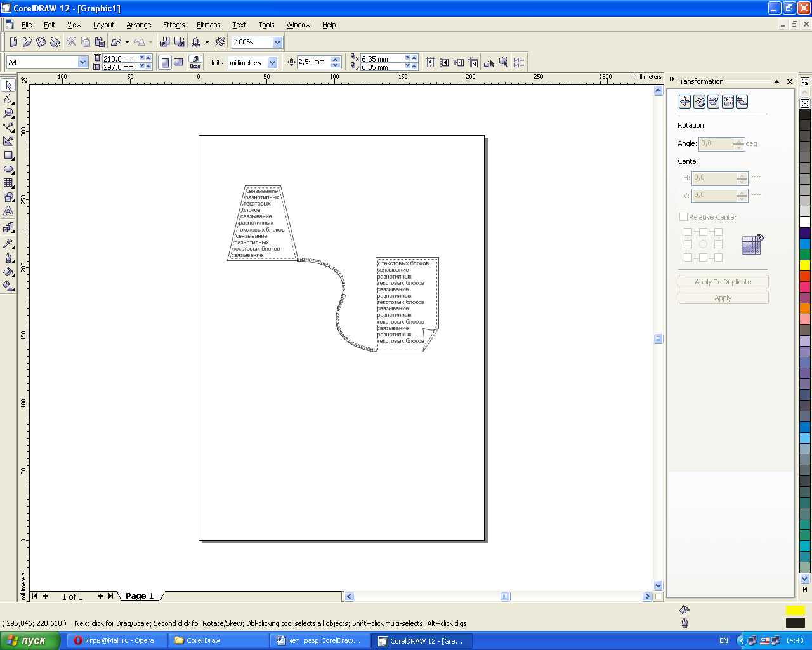The height and width of the screenshot is (650, 812).
Task: Select the Page 1 tab
Action: pos(140,596)
